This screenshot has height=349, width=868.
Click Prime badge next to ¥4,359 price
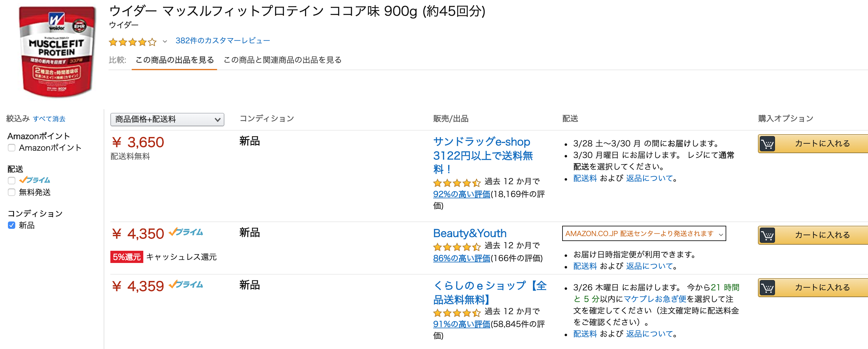(186, 285)
